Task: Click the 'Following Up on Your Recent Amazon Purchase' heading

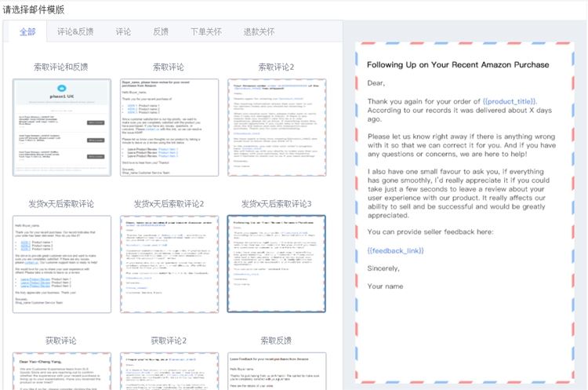Action: 458,64
